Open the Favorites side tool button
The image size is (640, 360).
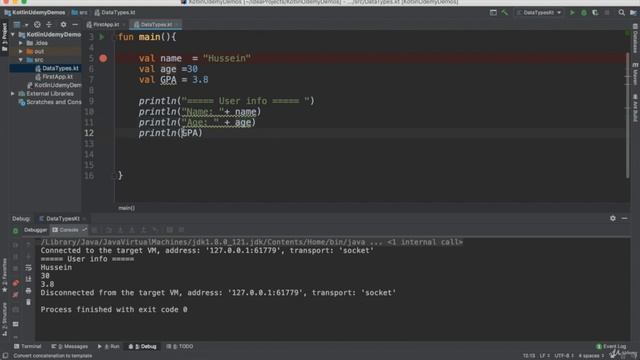coord(4,275)
